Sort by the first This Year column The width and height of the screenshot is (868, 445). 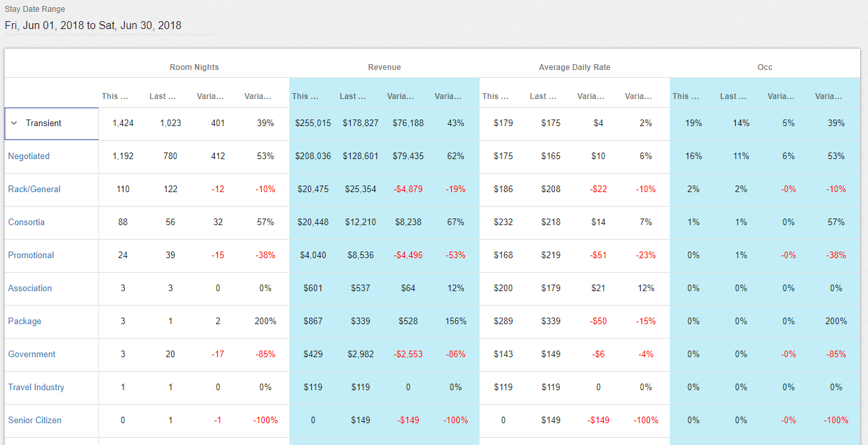coord(114,96)
